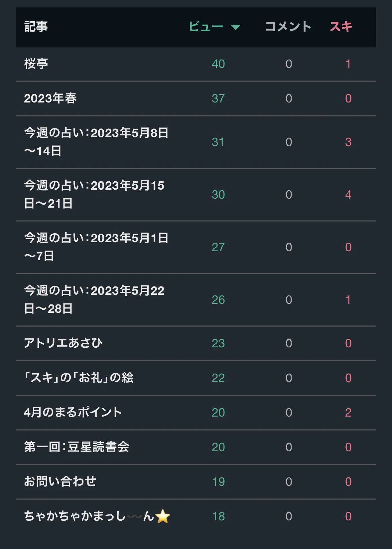Click the スキ count 4 for 5月15日 row

(348, 195)
